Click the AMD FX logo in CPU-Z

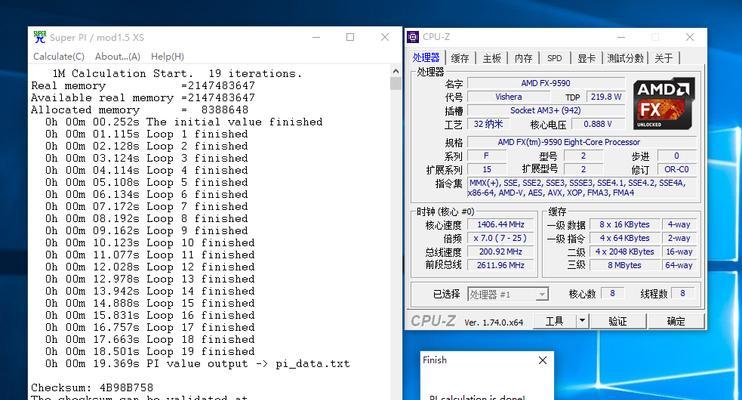point(664,104)
